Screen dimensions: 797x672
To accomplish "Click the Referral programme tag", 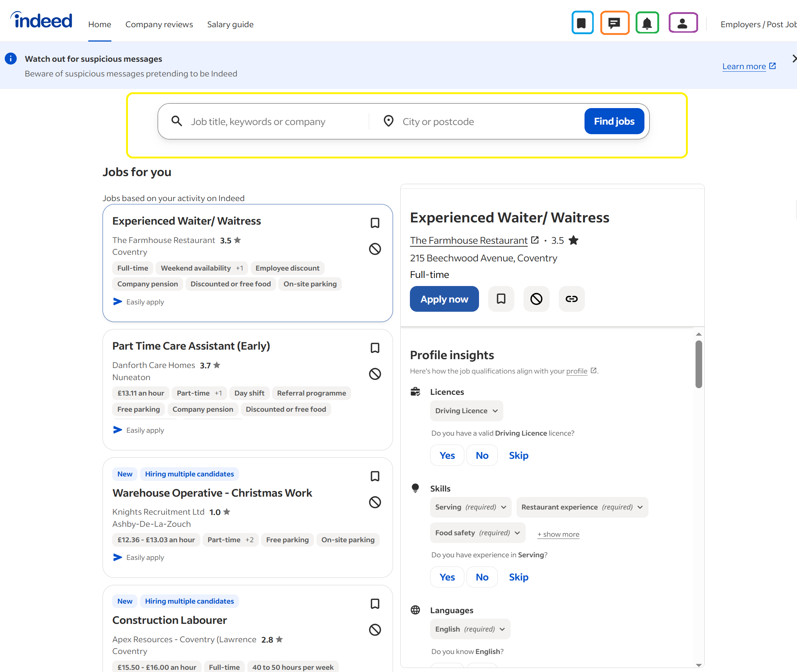I will [311, 393].
